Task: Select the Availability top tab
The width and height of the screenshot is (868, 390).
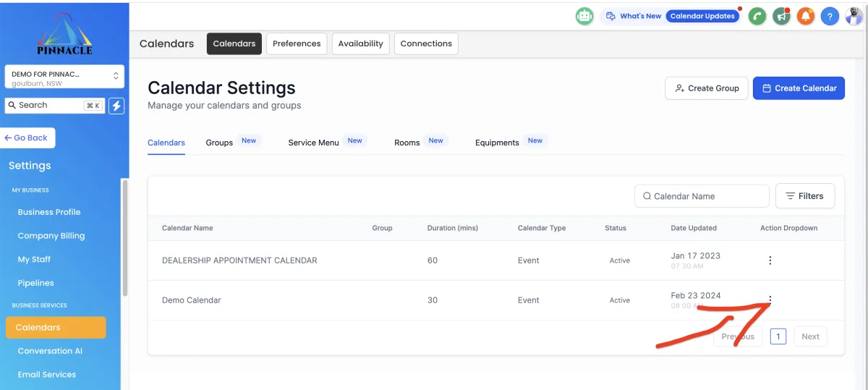Action: pyautogui.click(x=360, y=43)
